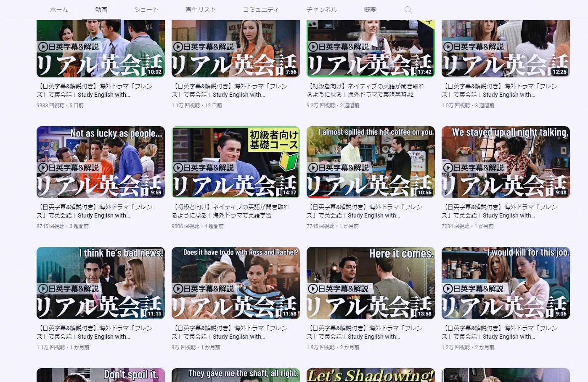Click the "1.1万 回視聴・1 か月前" text
588x382 pixels.
pos(63,348)
